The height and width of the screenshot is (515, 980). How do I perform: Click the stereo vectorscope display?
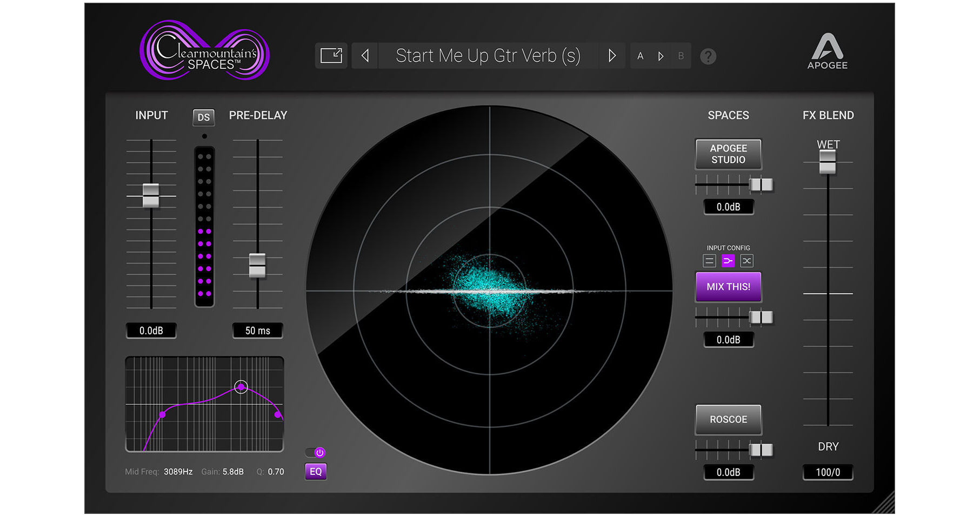(x=489, y=290)
